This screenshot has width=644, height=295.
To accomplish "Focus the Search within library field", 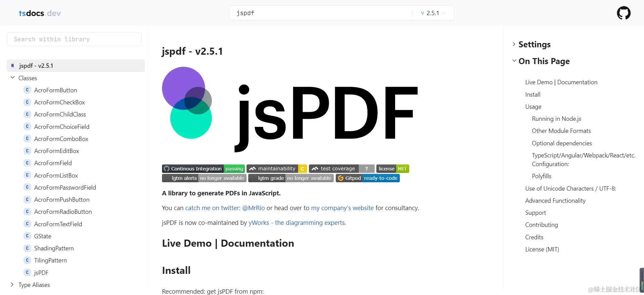I will click(x=74, y=39).
